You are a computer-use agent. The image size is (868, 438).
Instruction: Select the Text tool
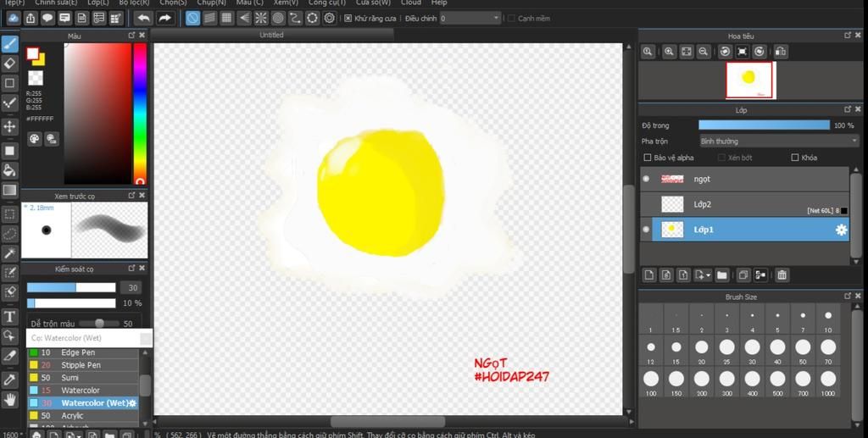9,316
